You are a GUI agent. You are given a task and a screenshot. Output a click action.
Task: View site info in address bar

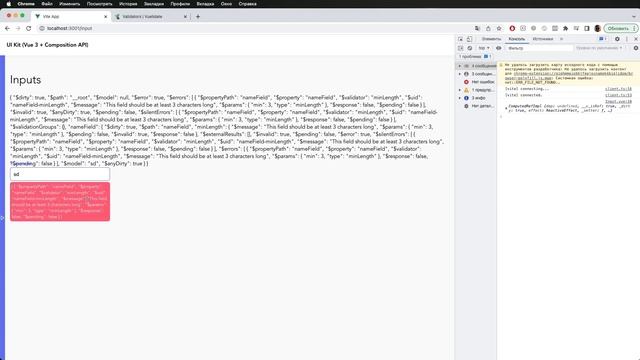click(x=42, y=28)
